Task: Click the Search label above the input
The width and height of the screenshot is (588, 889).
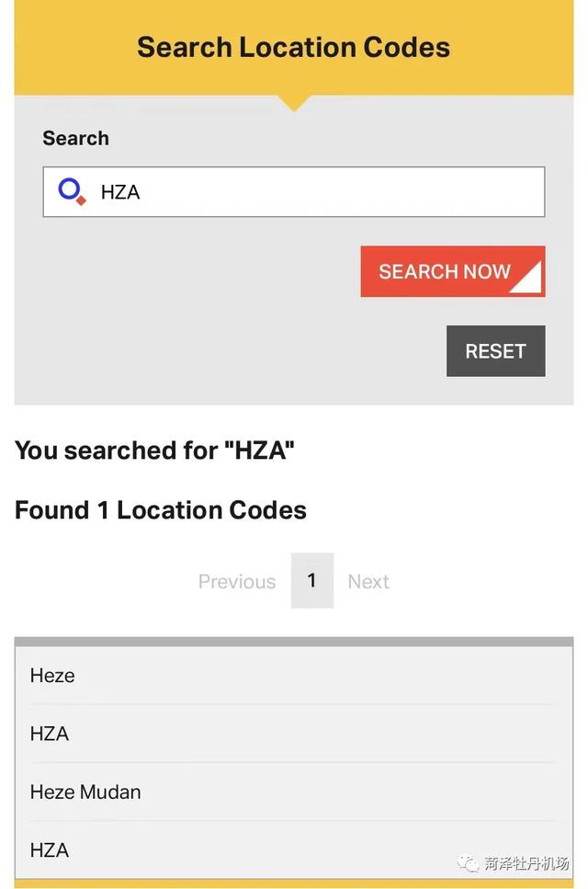Action: coord(76,138)
